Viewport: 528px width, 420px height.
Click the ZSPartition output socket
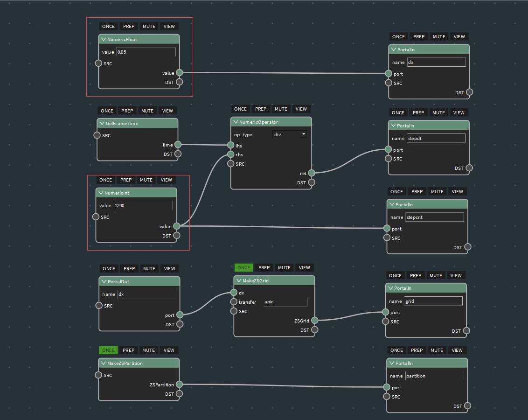(x=180, y=384)
